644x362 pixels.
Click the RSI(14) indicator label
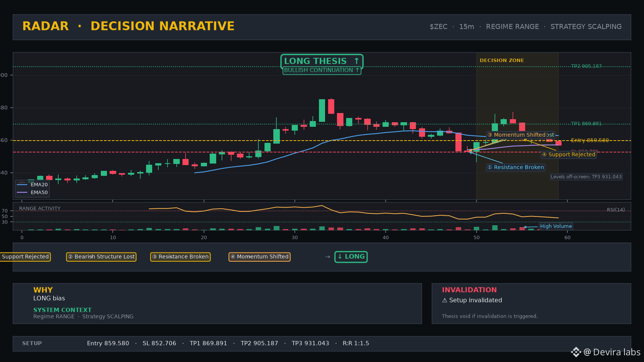click(616, 210)
